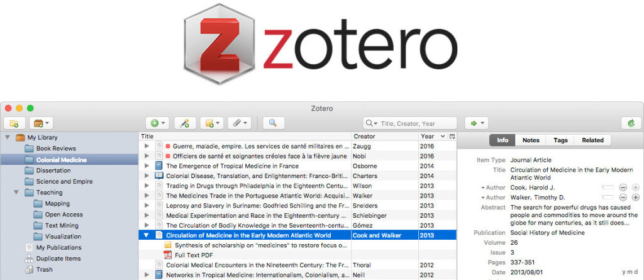
Task: Open the Locate green arrow menu
Action: coord(477,123)
